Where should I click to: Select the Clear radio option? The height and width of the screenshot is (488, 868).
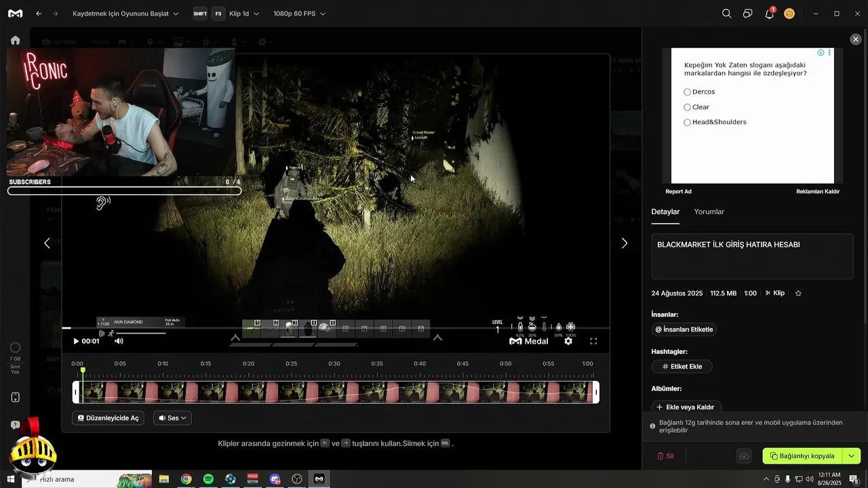(x=687, y=107)
